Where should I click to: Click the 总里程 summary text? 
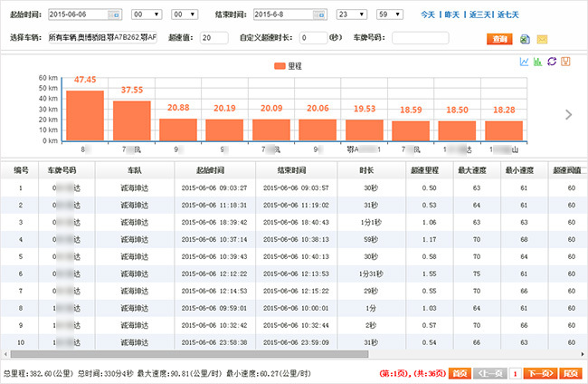(x=38, y=373)
